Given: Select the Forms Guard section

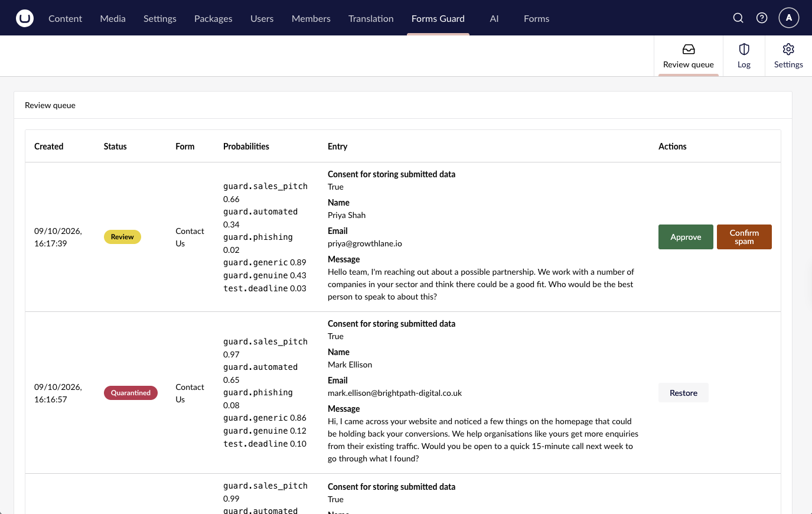Looking at the screenshot, I should 438,18.
